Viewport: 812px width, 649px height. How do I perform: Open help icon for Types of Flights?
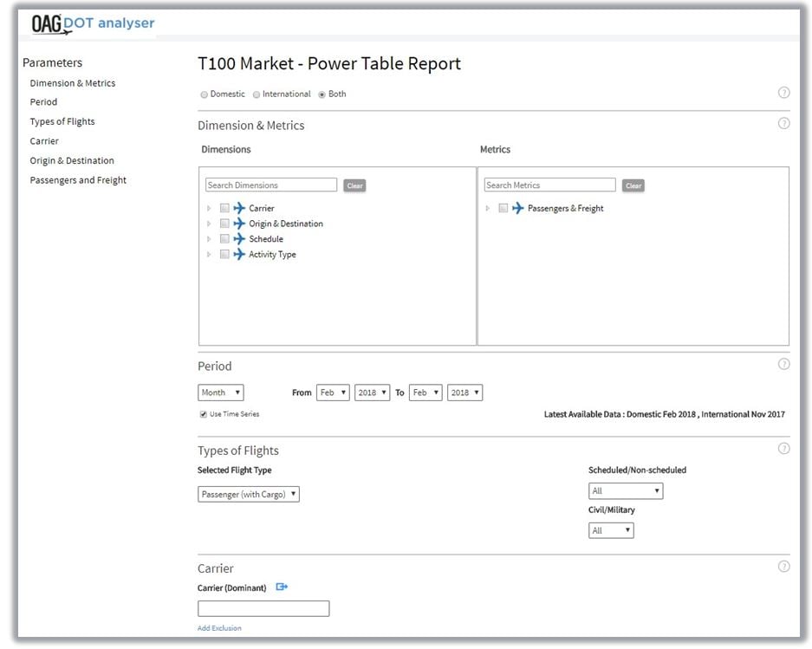click(x=783, y=449)
